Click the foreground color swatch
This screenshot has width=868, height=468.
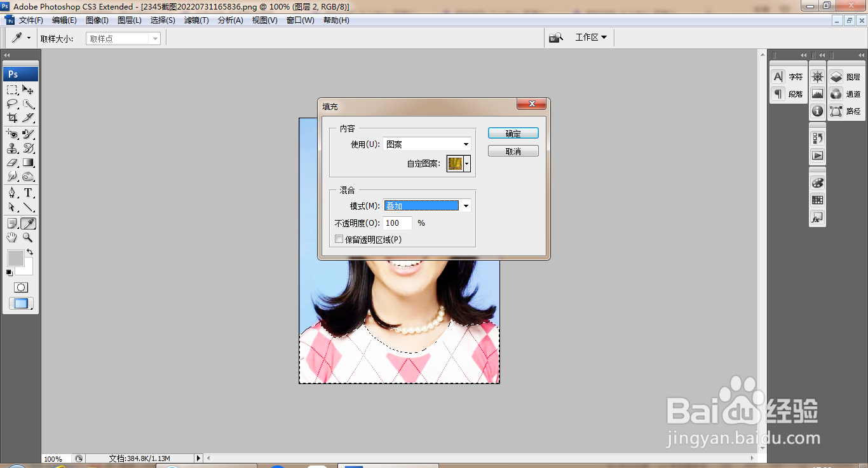[15, 258]
